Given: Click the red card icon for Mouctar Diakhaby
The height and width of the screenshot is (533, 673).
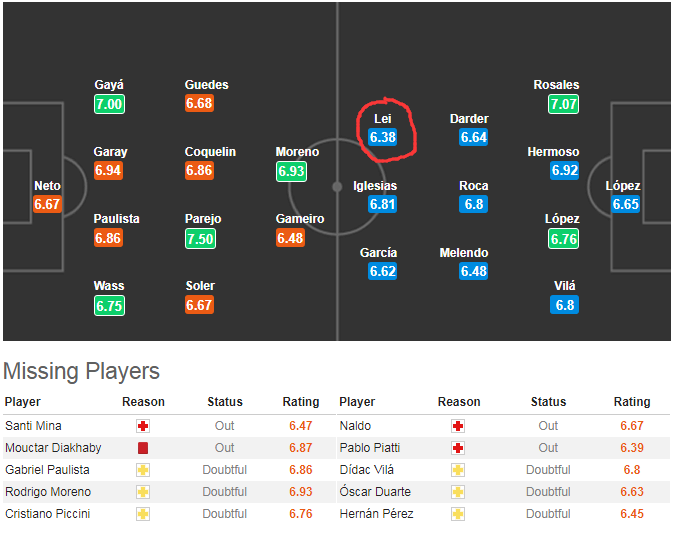Looking at the screenshot, I should pos(143,448).
